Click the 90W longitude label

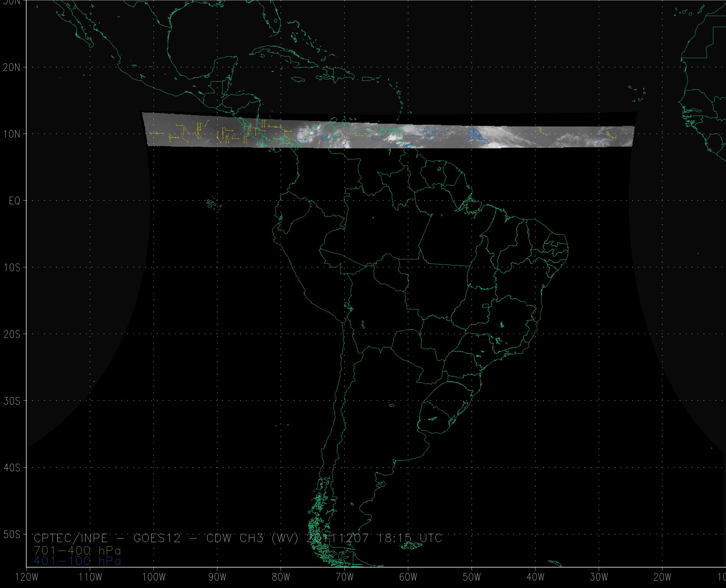[217, 577]
